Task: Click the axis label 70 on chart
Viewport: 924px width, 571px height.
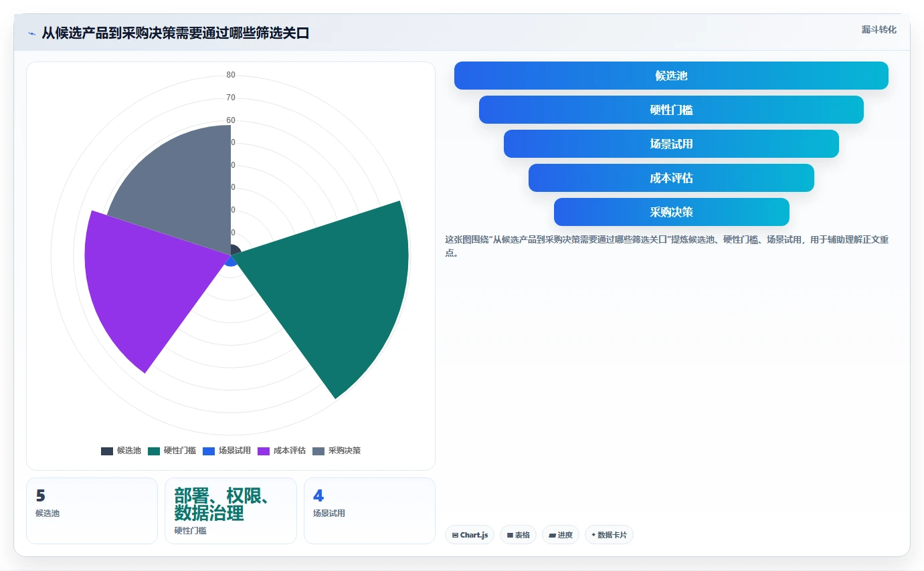Action: [x=231, y=98]
